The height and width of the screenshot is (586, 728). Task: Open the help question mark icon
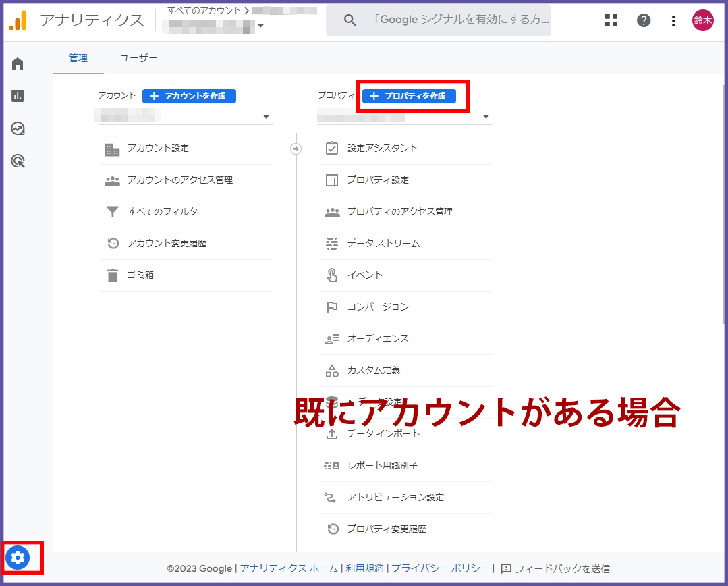(644, 20)
